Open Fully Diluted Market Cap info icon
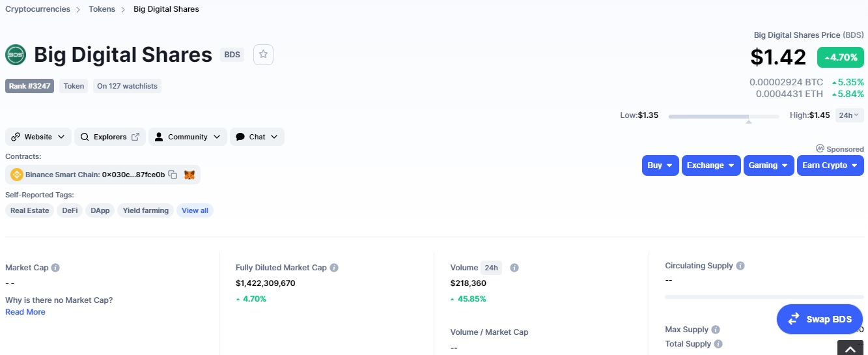 pyautogui.click(x=334, y=268)
